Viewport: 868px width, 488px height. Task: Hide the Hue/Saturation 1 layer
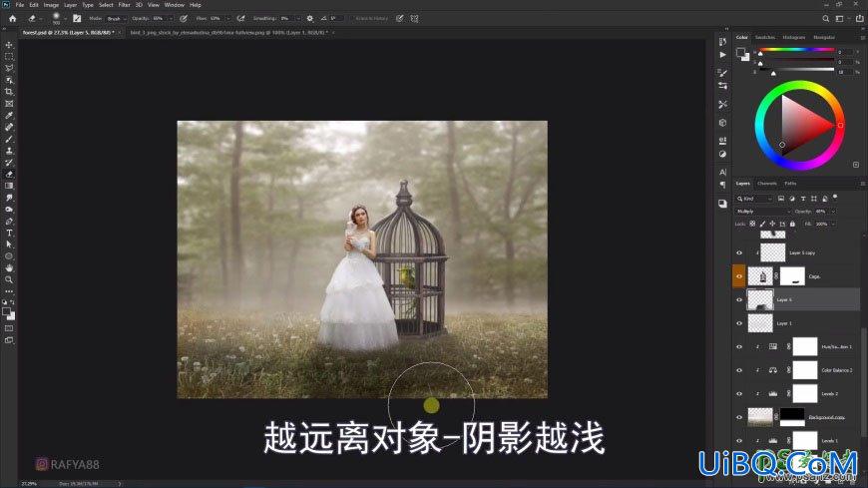(739, 346)
